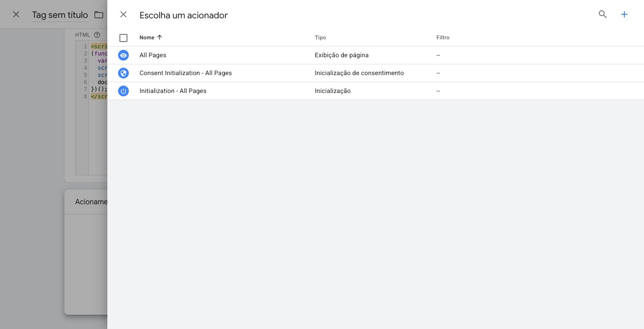Click the Inicialização type cell
644x329 pixels.
[333, 91]
